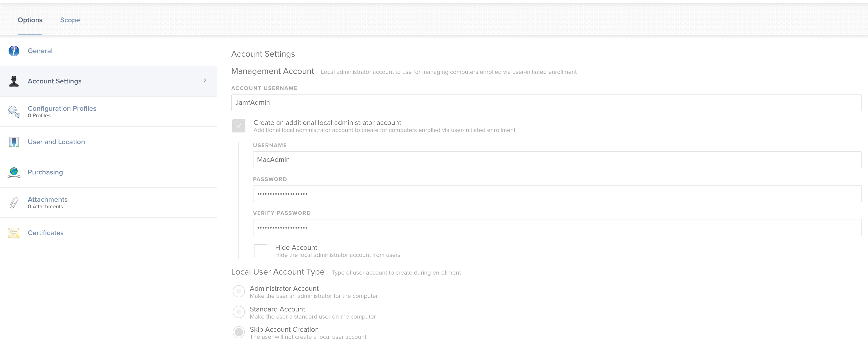Click "Hide the local administrator account from users" text
This screenshot has height=361, width=868.
[x=338, y=255]
